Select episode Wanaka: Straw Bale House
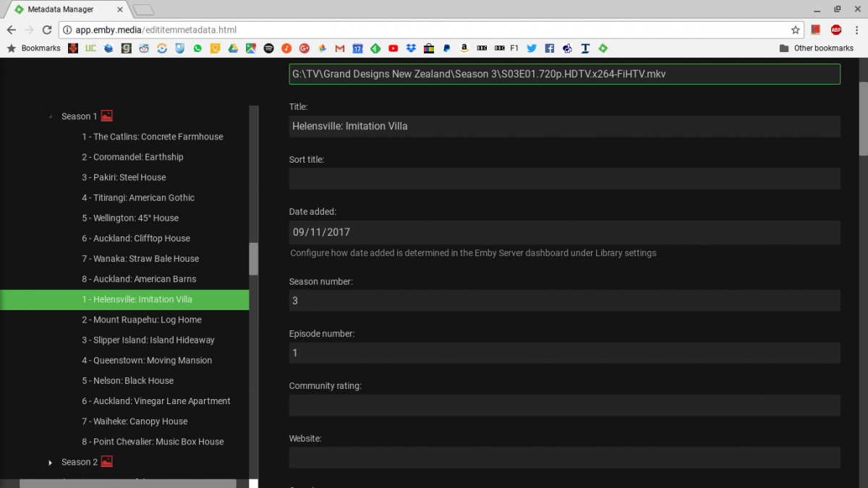 [x=140, y=258]
